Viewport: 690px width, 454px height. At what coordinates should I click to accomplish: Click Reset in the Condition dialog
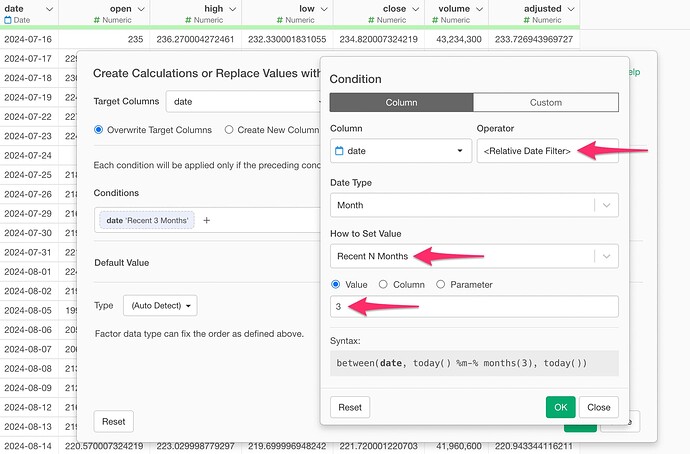(x=350, y=407)
